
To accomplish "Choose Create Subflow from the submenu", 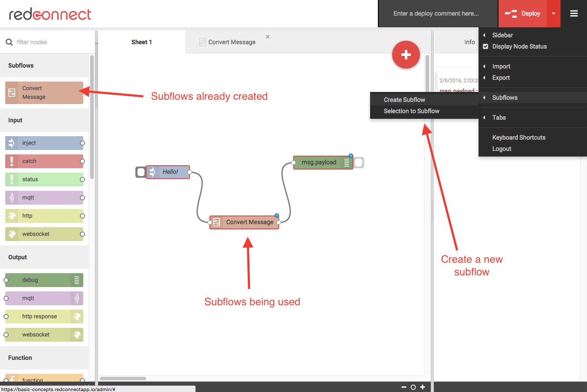I will click(x=404, y=99).
